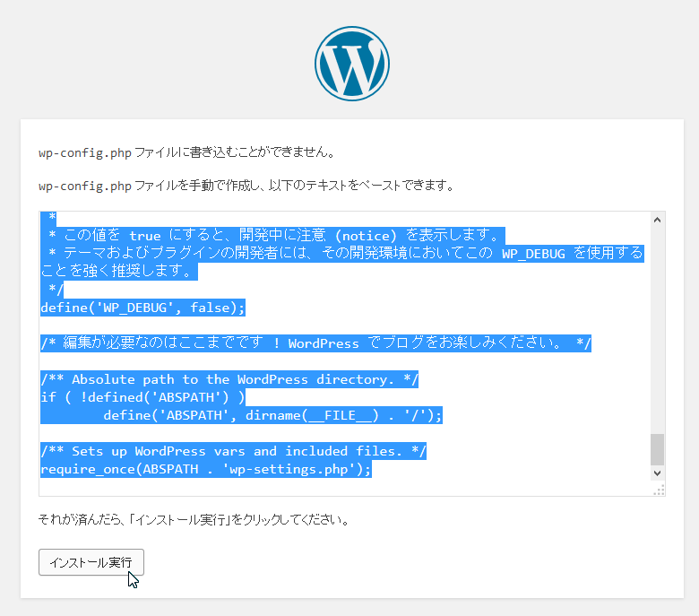Click the 'Absolute path to the WordPress directory' comment
699x616 pixels.
pyautogui.click(x=229, y=379)
